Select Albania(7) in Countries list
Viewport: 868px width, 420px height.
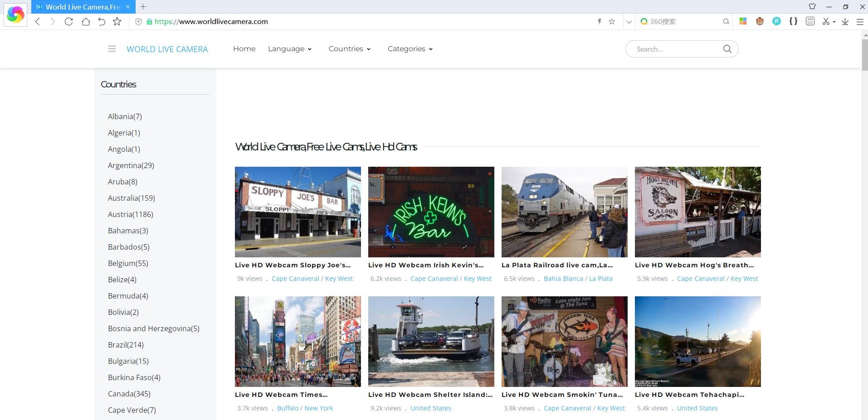pos(125,116)
